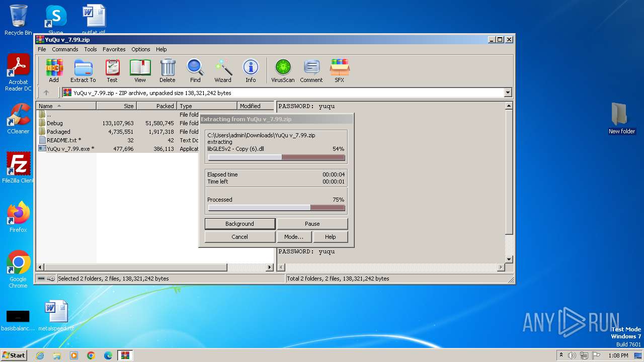The image size is (644, 362).
Task: Open FileZilla Client desktop icon
Action: pos(18,167)
